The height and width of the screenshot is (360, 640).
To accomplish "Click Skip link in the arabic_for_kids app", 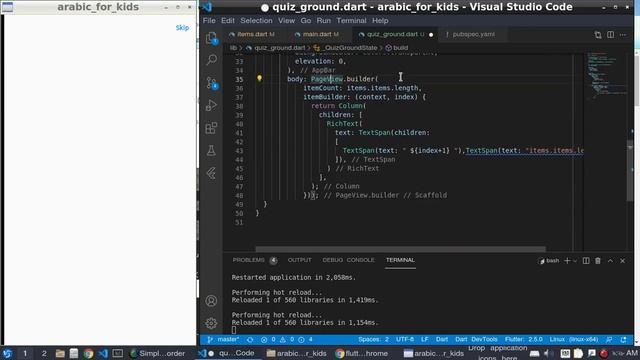I will tap(182, 28).
